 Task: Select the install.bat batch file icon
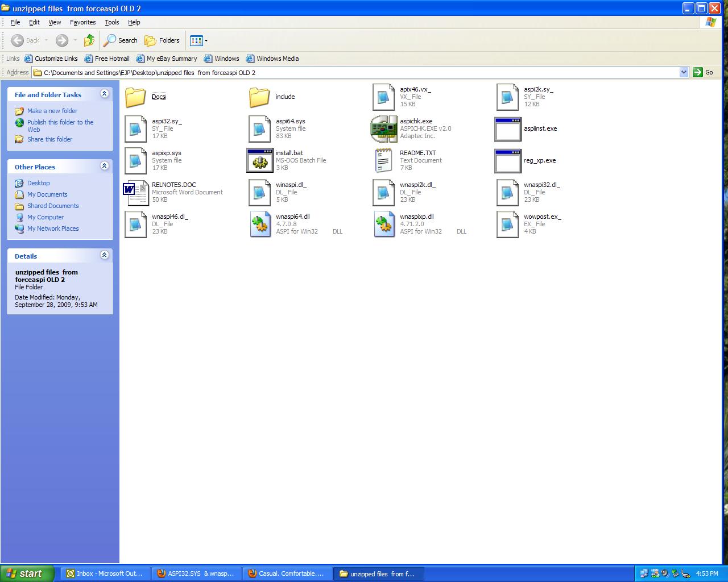pos(259,161)
